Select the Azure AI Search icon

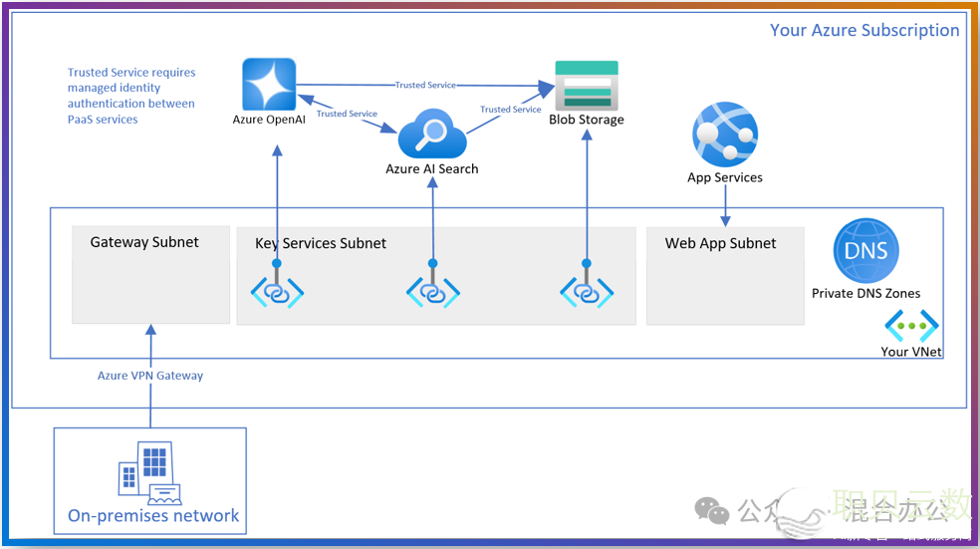coord(432,135)
